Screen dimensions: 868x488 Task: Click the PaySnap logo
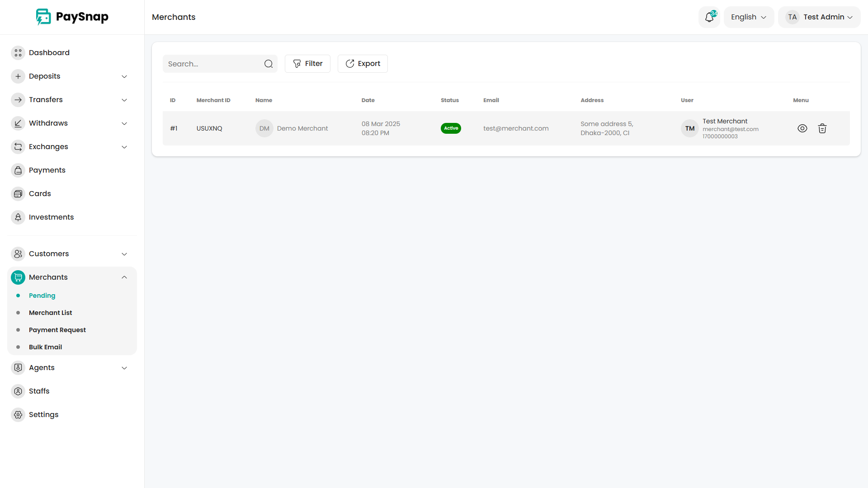tap(72, 17)
